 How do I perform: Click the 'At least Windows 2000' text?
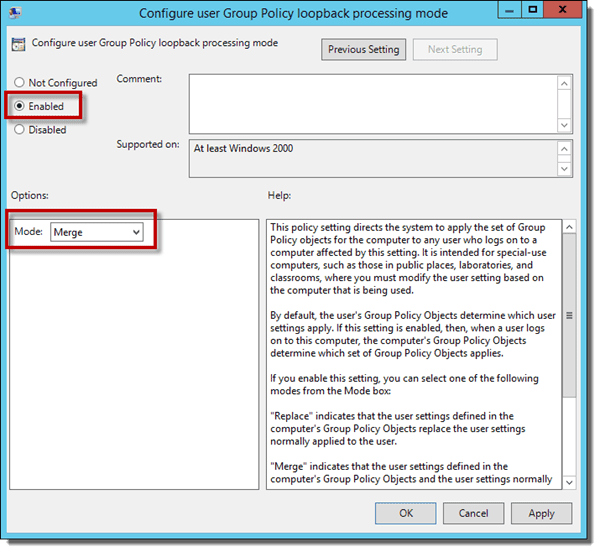click(x=243, y=148)
